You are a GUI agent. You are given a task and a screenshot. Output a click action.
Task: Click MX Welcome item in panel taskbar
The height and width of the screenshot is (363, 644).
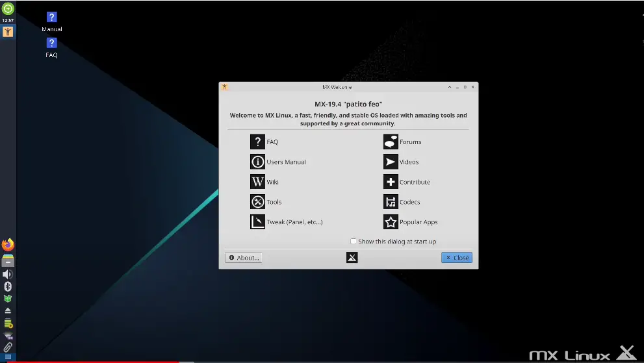[8, 32]
